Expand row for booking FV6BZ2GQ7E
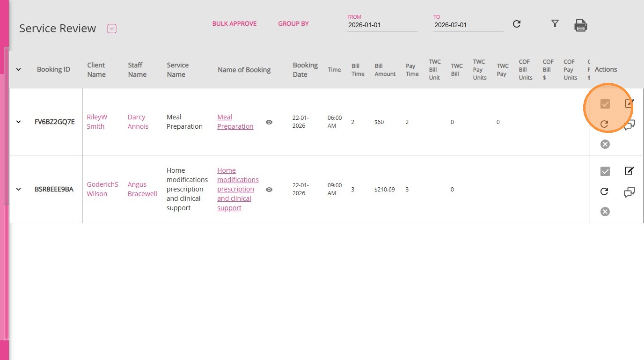Viewport: 644px width, 360px height. (19, 122)
